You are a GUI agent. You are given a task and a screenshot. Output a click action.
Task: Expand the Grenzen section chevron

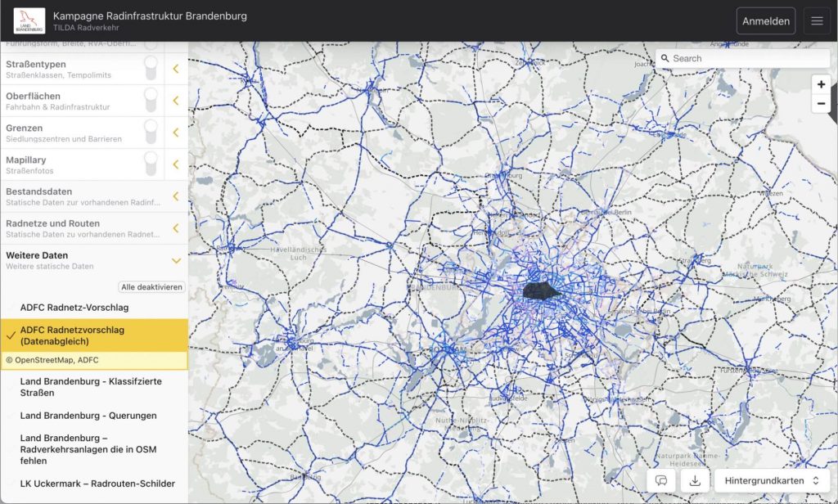pos(178,132)
